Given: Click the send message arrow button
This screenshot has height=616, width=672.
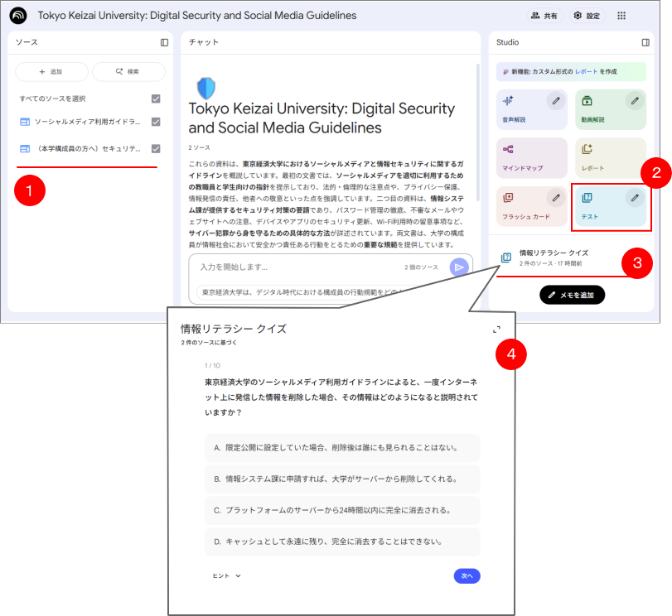Looking at the screenshot, I should tap(459, 267).
